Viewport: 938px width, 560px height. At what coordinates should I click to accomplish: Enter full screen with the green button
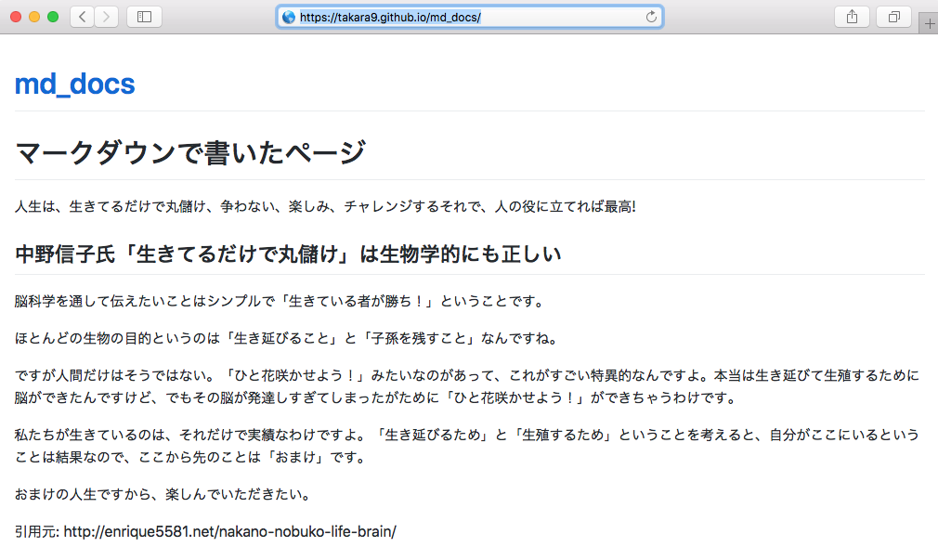(x=53, y=16)
